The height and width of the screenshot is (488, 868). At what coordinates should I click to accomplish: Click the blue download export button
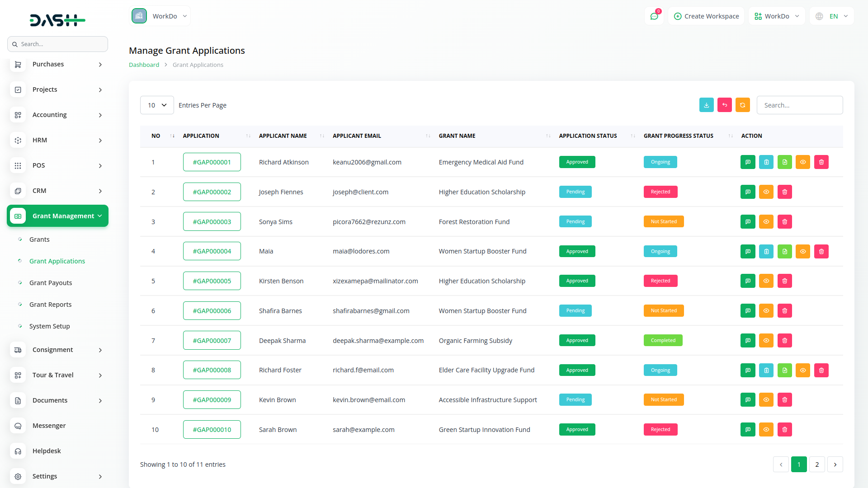tap(706, 105)
